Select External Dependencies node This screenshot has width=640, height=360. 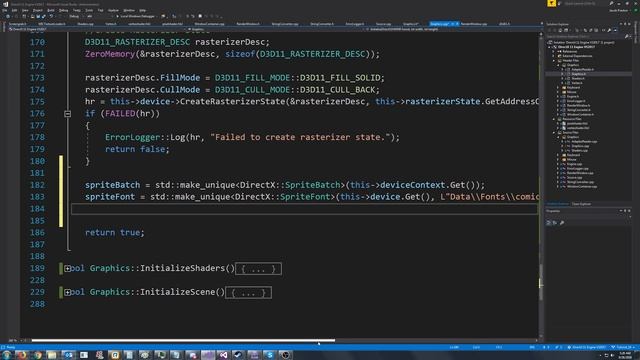pyautogui.click(x=577, y=56)
